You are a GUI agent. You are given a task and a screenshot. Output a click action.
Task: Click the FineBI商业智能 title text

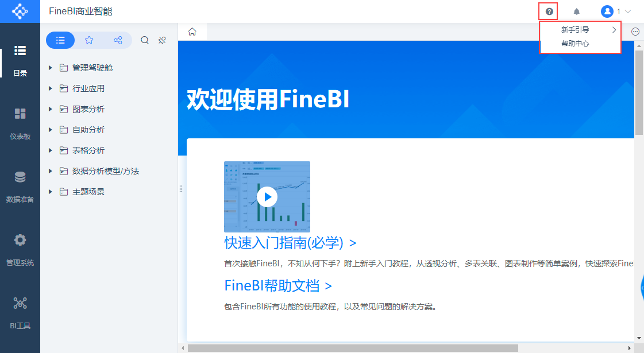(80, 11)
